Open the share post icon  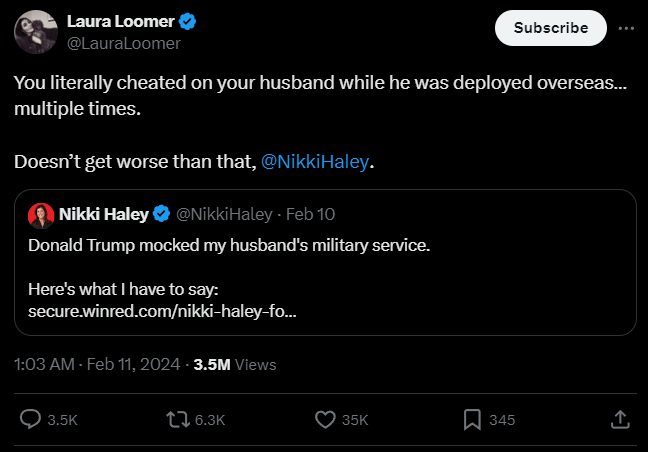coord(619,420)
